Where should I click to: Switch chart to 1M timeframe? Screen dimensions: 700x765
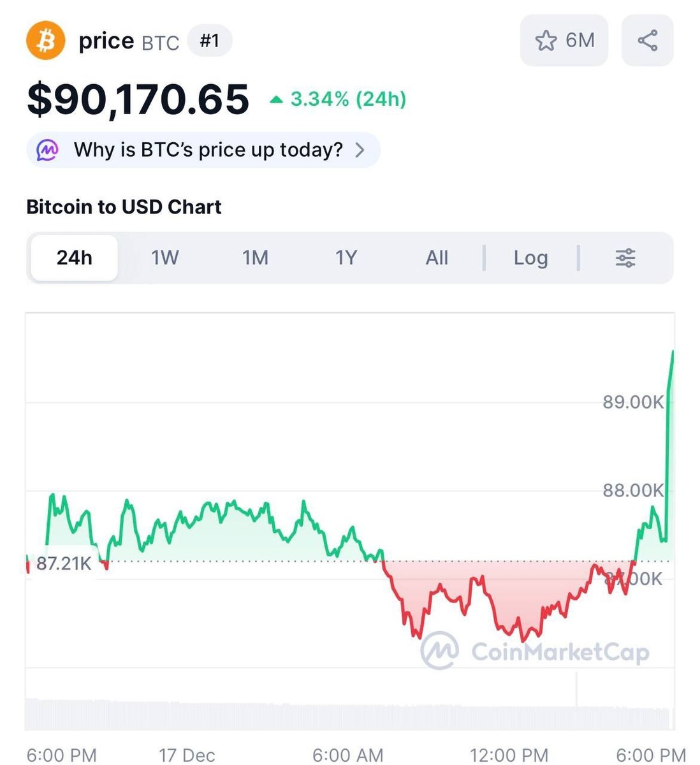255,258
